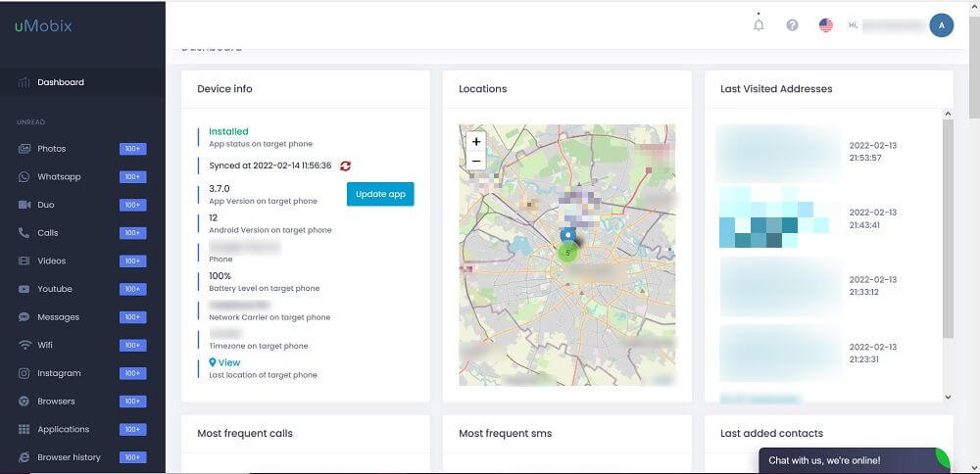Click the Update app button
The image size is (980, 474).
click(x=380, y=194)
